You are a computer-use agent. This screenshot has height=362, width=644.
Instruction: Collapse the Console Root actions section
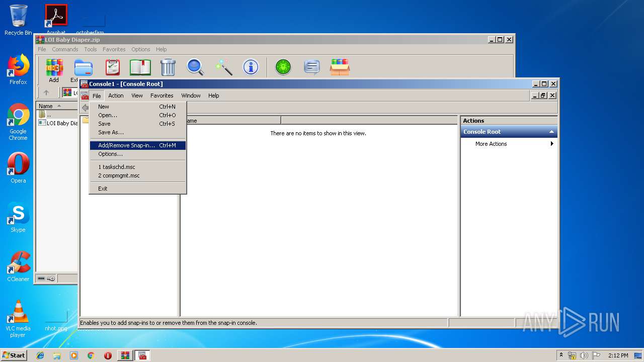point(551,132)
